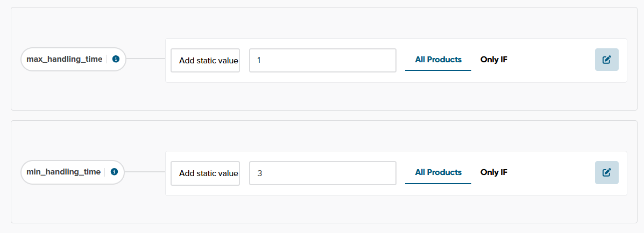Click info icon next to min_handling_time
Screen dimensions: 644x233
(x=114, y=172)
